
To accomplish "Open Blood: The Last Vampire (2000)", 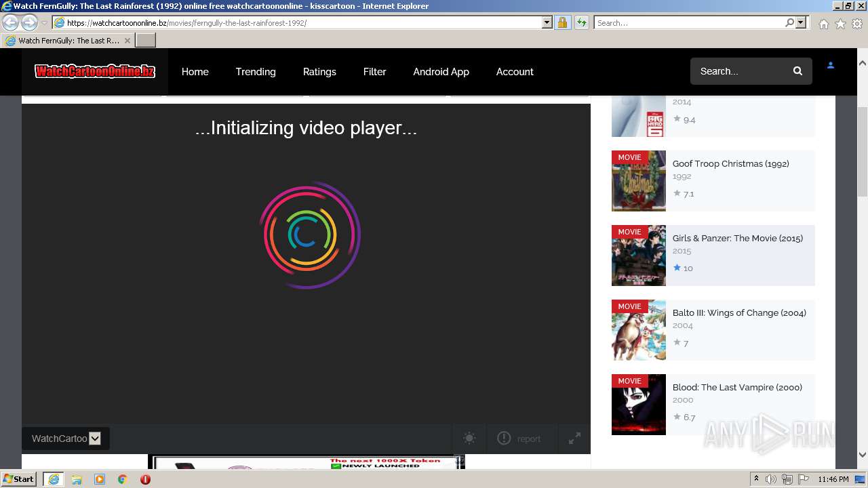I will click(737, 387).
